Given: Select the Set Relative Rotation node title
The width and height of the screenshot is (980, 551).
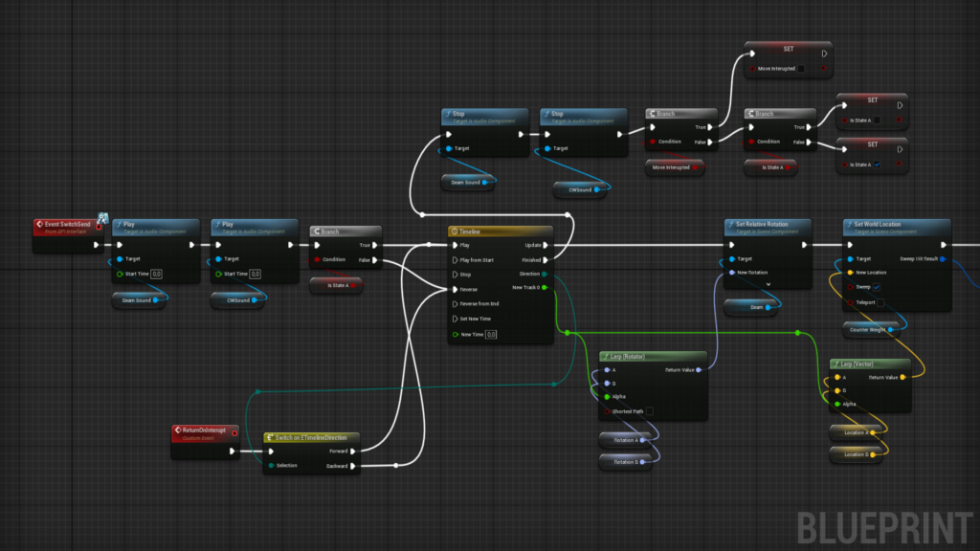Looking at the screenshot, I should click(x=762, y=224).
